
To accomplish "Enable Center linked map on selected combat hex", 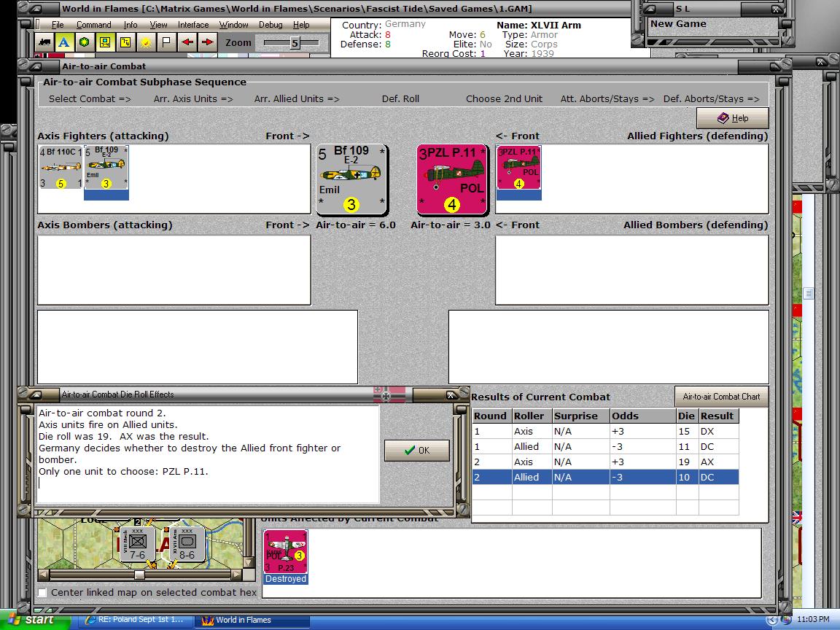I will [43, 593].
